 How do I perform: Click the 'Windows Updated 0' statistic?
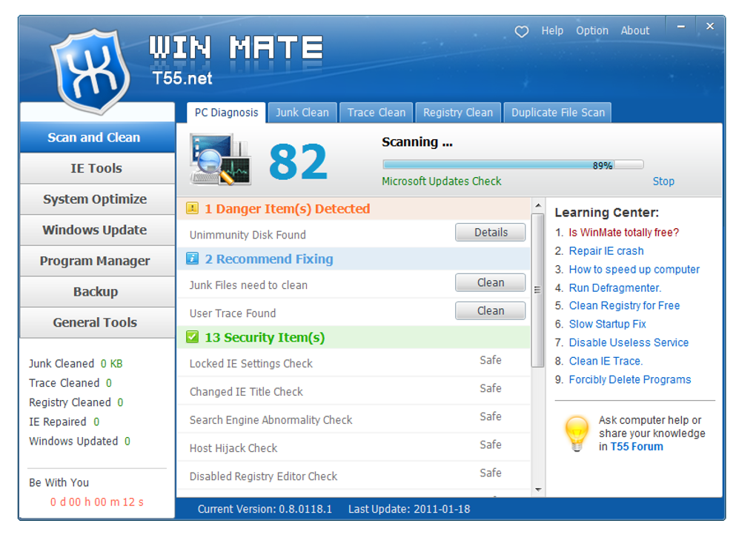[x=79, y=441]
